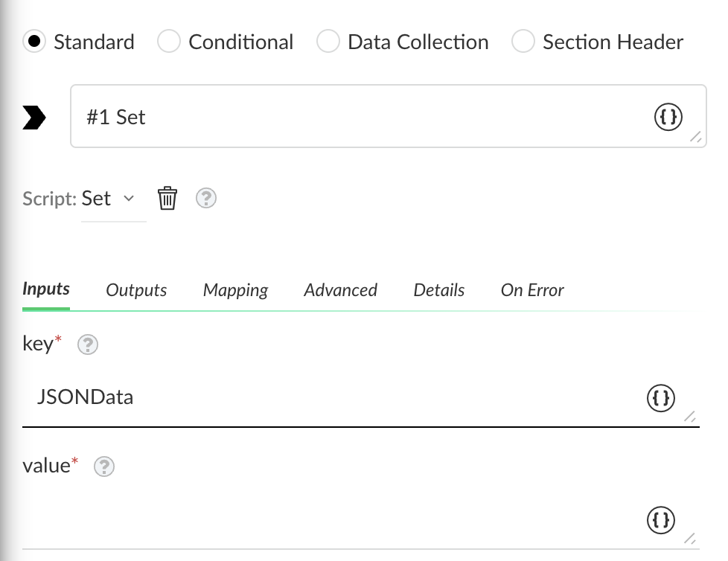
Task: Switch to the On Error tab
Action: (x=532, y=290)
